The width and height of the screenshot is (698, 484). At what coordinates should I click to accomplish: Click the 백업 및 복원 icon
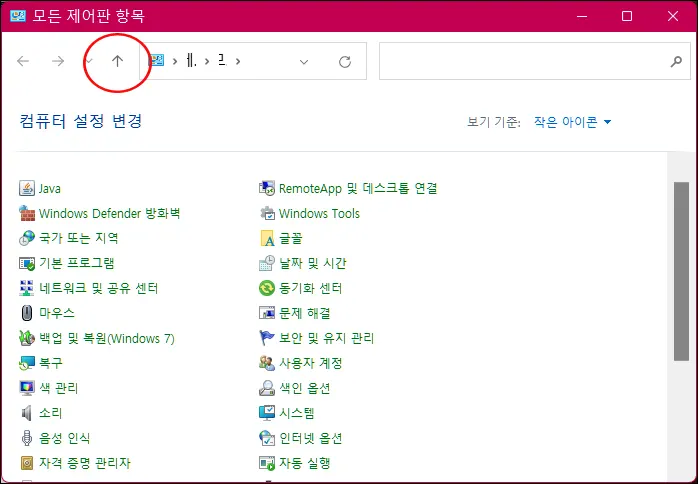pyautogui.click(x=27, y=338)
